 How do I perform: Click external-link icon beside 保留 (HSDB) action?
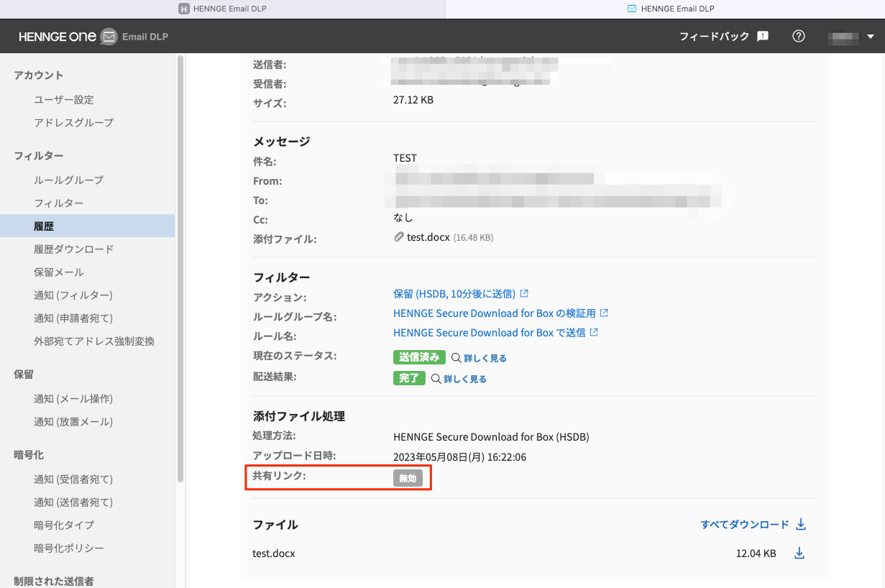pyautogui.click(x=524, y=293)
